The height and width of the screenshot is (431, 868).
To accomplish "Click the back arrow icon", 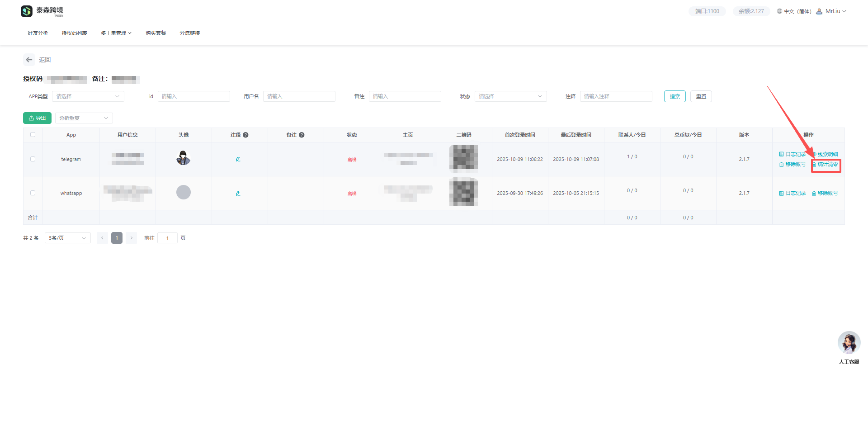I will click(29, 60).
